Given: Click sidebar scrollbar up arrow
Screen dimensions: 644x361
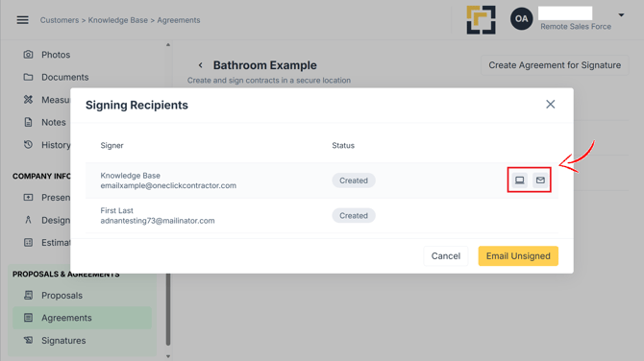Looking at the screenshot, I should (x=168, y=45).
